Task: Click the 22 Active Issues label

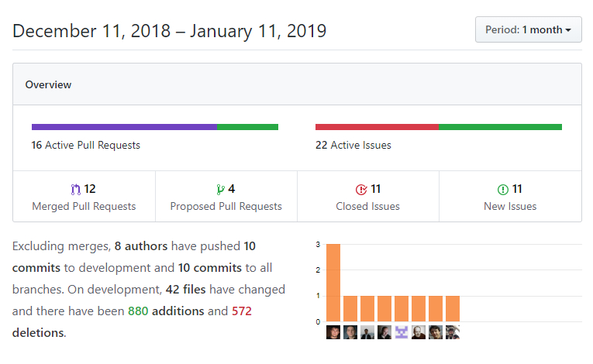Action: [353, 145]
